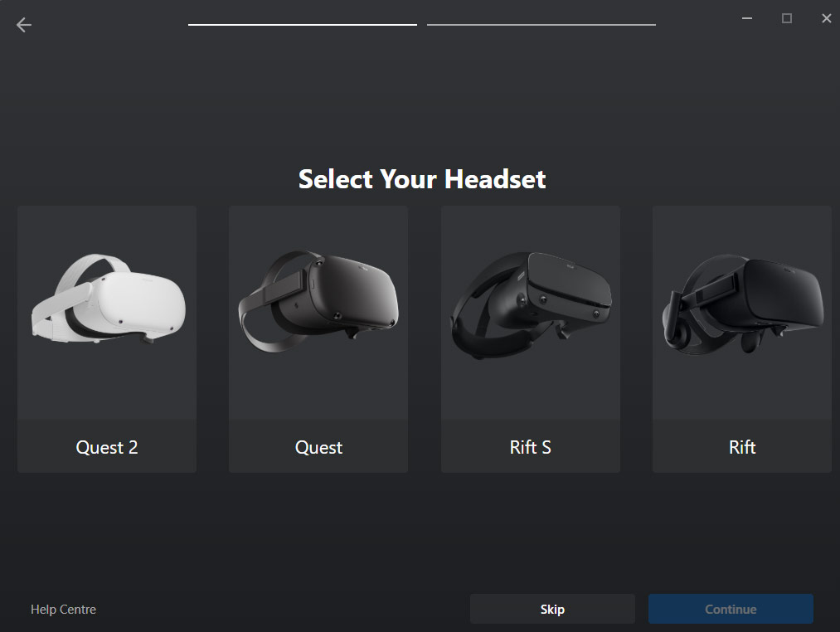Select the Rift S card's lower label area
This screenshot has height=632, width=840.
pos(531,446)
